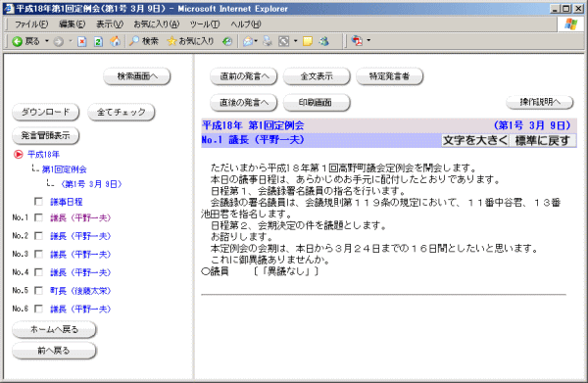
Task: Open the 議事日程 link
Action: click(67, 202)
